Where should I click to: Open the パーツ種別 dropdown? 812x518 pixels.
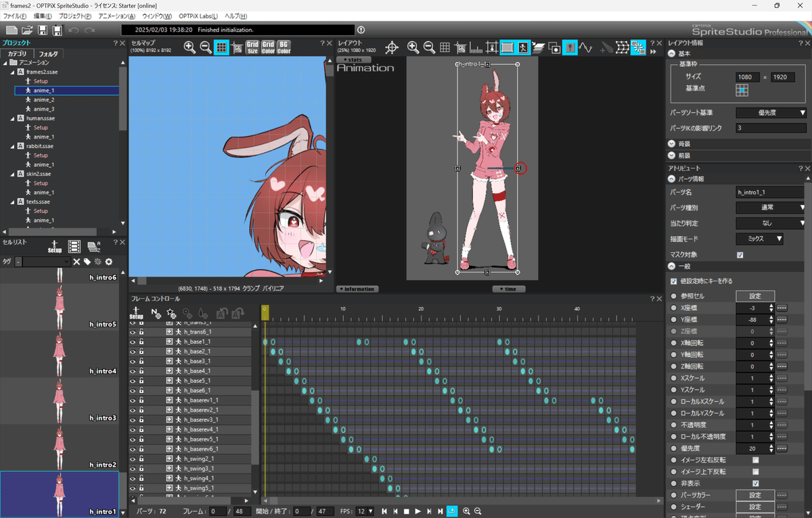pyautogui.click(x=771, y=208)
